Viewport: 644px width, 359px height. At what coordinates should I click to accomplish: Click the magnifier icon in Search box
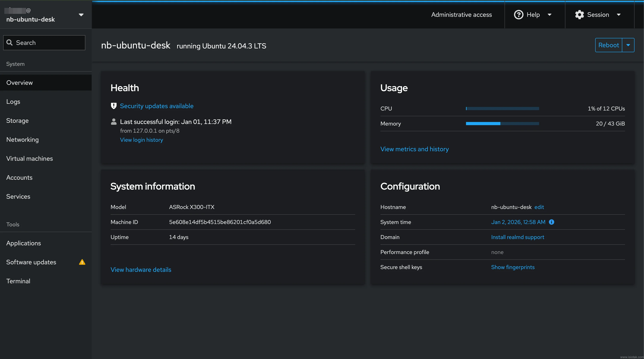click(9, 43)
